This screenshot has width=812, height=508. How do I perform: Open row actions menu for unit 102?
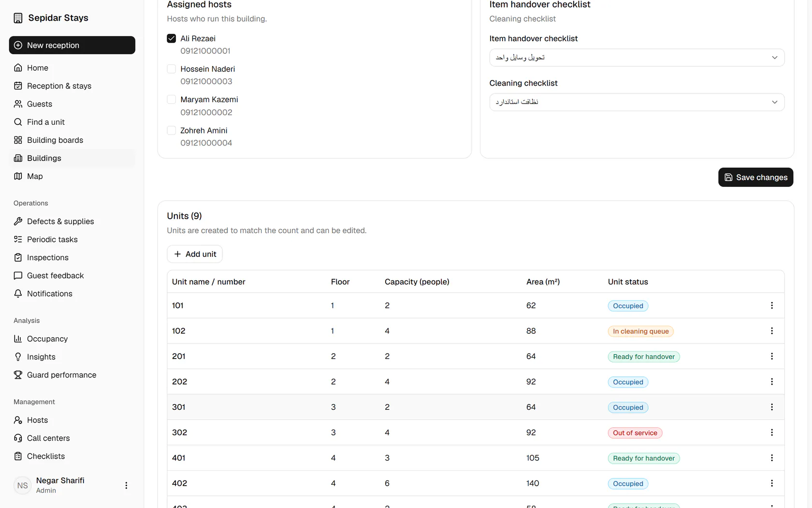pos(771,331)
